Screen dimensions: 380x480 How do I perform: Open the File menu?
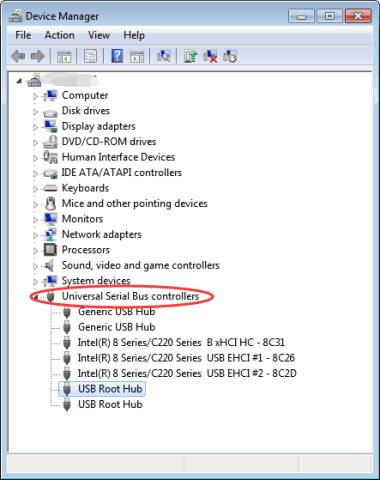pyautogui.click(x=23, y=35)
